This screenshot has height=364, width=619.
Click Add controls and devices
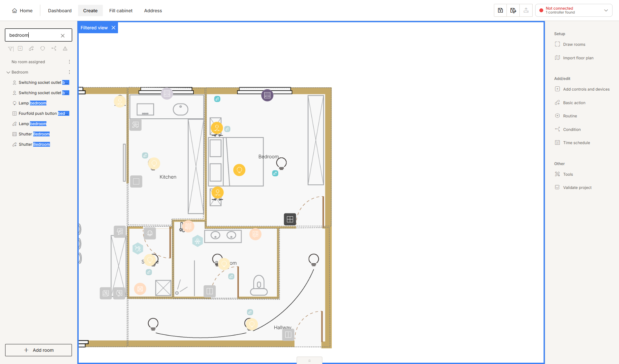[582, 89]
